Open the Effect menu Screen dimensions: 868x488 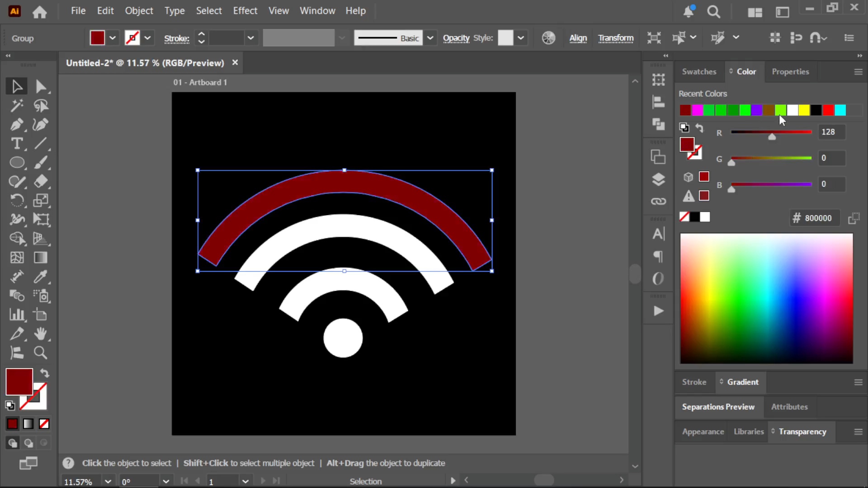pos(245,11)
